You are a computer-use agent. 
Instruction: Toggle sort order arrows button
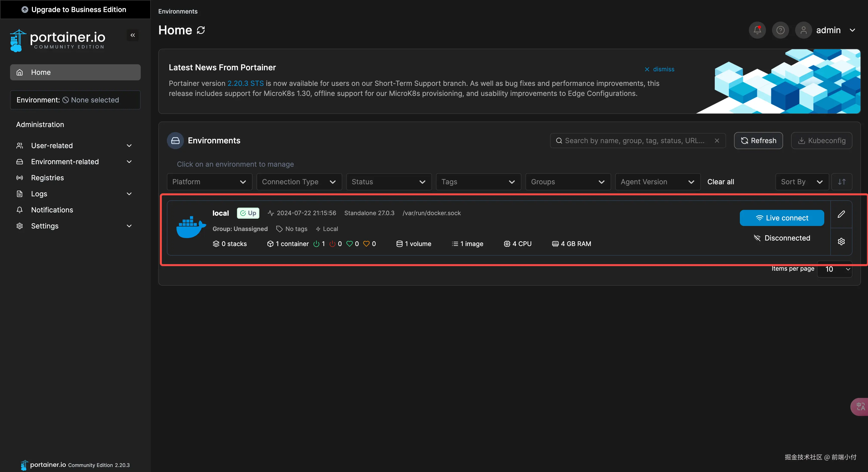click(842, 182)
